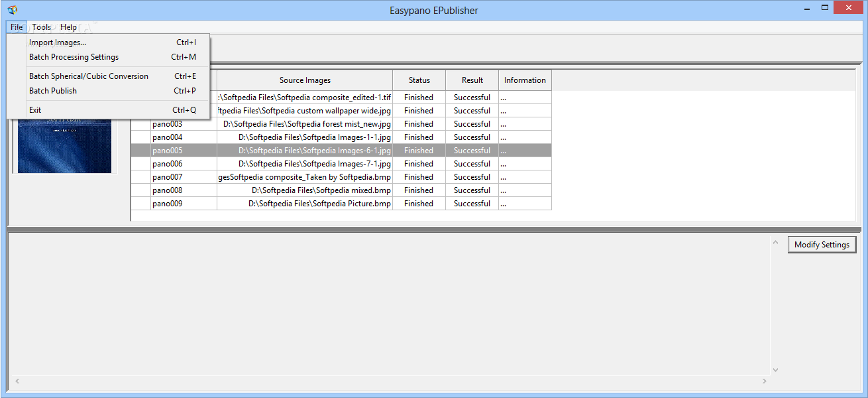Select the pano007 row name
Image resolution: width=868 pixels, height=398 pixels.
click(x=167, y=177)
